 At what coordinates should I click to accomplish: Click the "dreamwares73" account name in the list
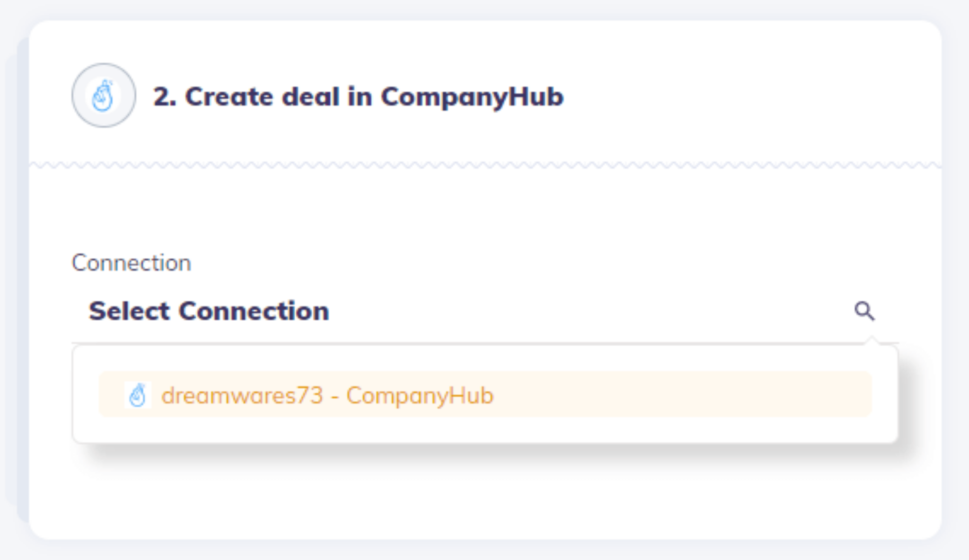tap(242, 395)
